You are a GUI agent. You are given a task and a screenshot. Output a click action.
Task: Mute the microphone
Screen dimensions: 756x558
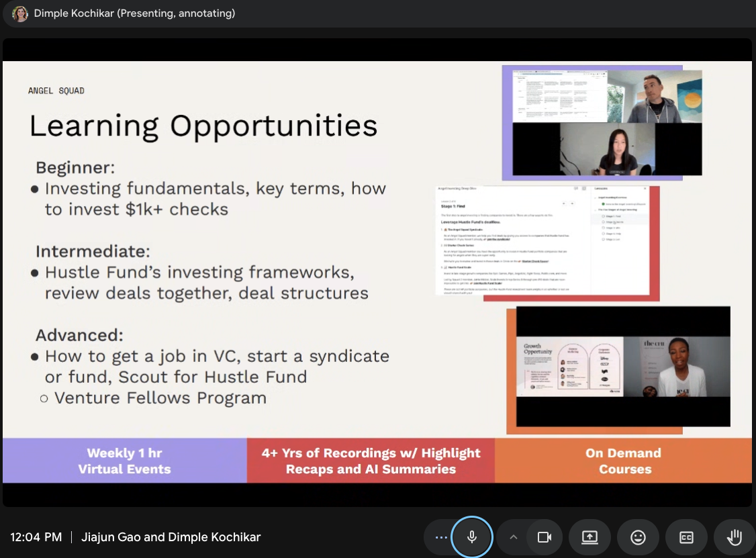[x=471, y=537]
